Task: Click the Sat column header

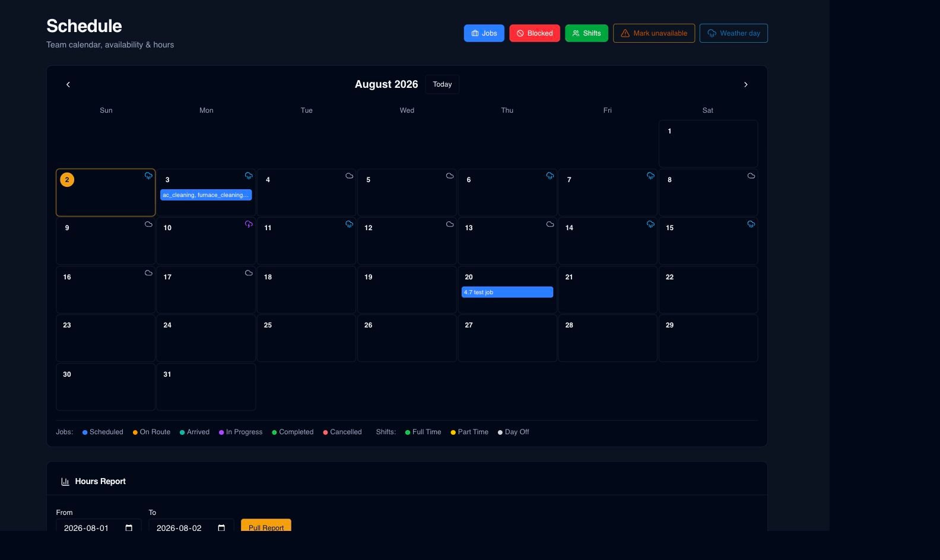Action: (708, 110)
